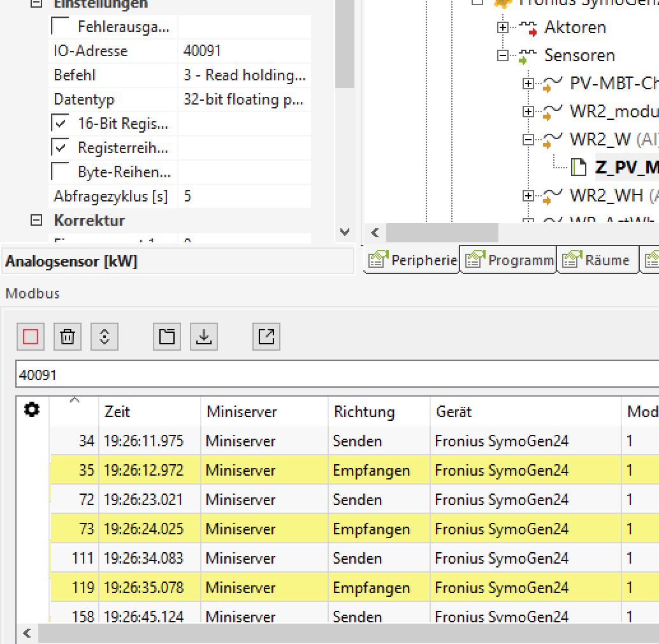Sort by the Gerät column header
This screenshot has height=644, width=659.
tap(526, 411)
